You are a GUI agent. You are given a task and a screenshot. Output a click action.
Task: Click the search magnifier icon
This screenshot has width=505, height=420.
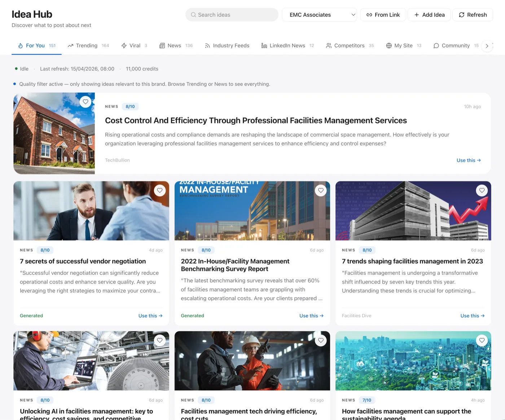[194, 15]
